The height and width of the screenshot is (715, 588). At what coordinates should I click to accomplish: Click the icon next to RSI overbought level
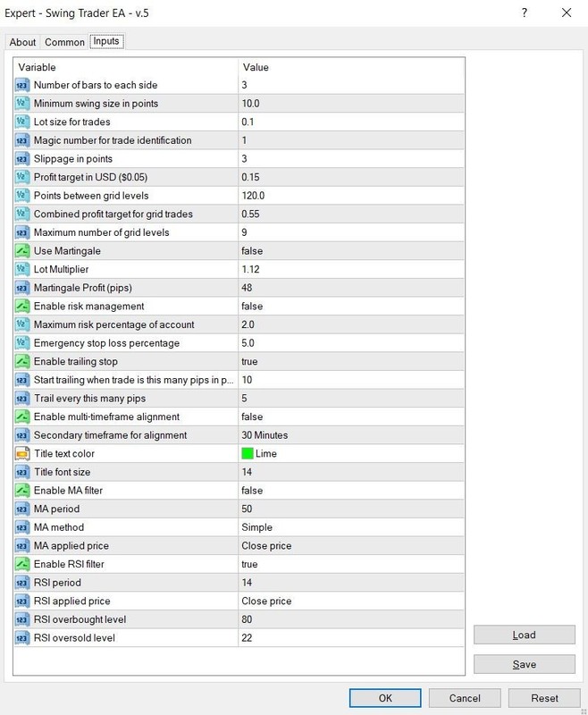coord(21,619)
